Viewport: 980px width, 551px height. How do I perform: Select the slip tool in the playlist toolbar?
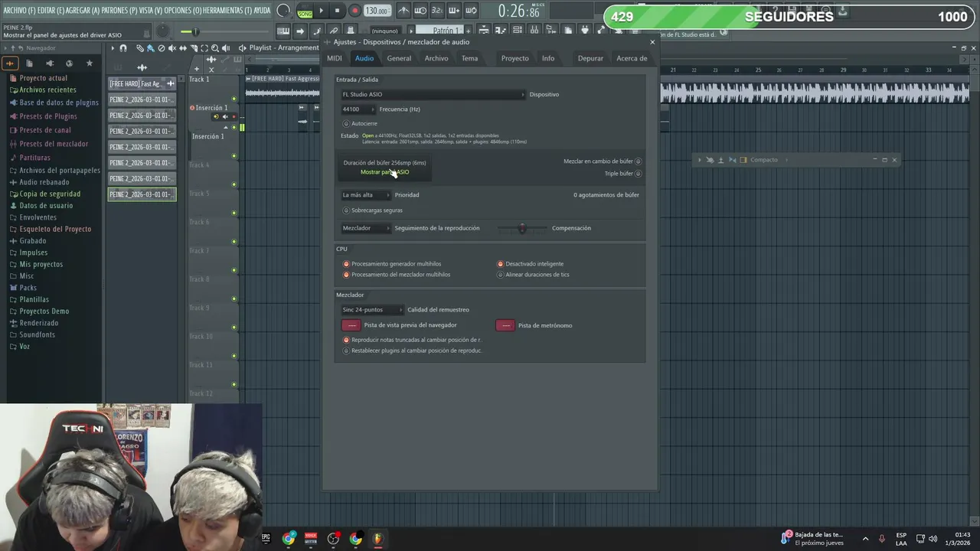pos(182,48)
